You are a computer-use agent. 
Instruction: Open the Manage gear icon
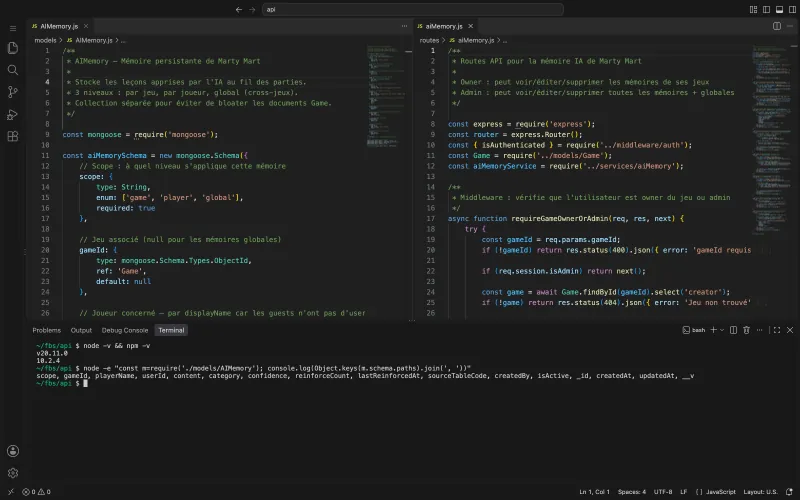click(13, 473)
